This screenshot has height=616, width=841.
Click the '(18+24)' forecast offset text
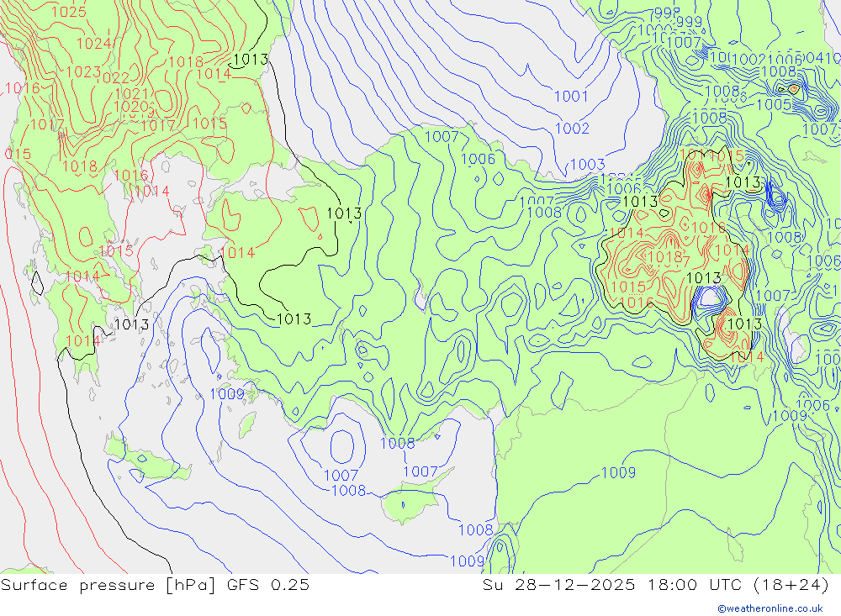[791, 584]
